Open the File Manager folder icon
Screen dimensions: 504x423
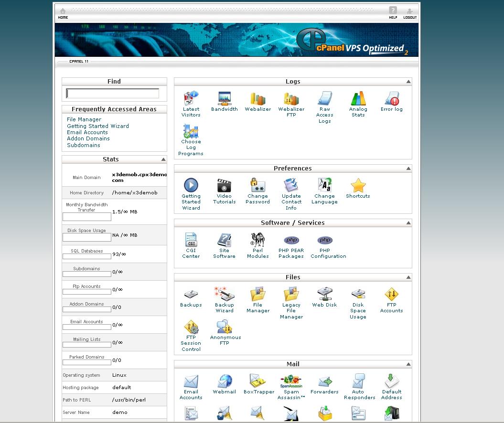click(258, 294)
